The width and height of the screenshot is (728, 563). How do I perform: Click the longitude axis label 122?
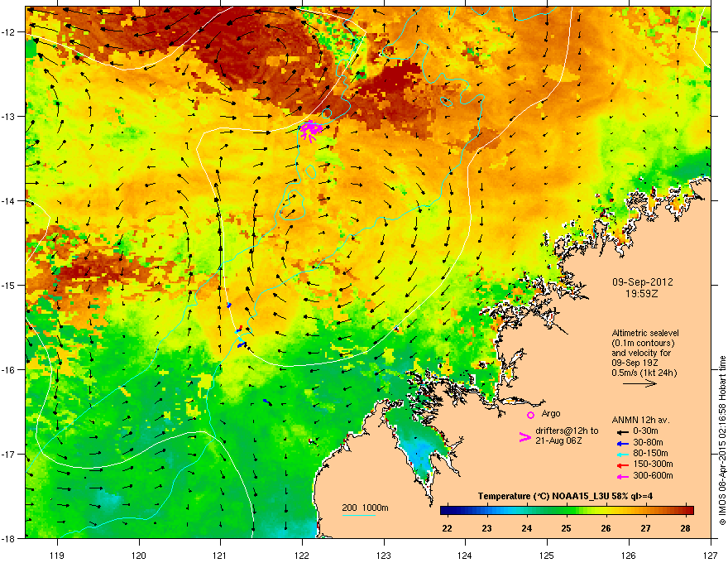[302, 555]
